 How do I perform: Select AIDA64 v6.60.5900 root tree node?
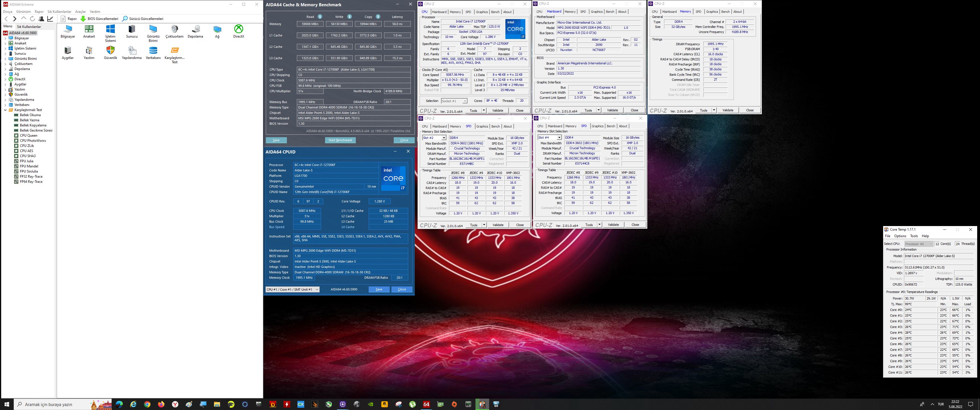tap(23, 33)
